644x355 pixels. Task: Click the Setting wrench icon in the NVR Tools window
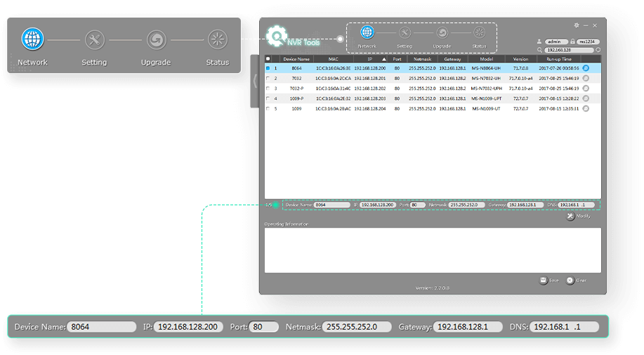[x=405, y=32]
